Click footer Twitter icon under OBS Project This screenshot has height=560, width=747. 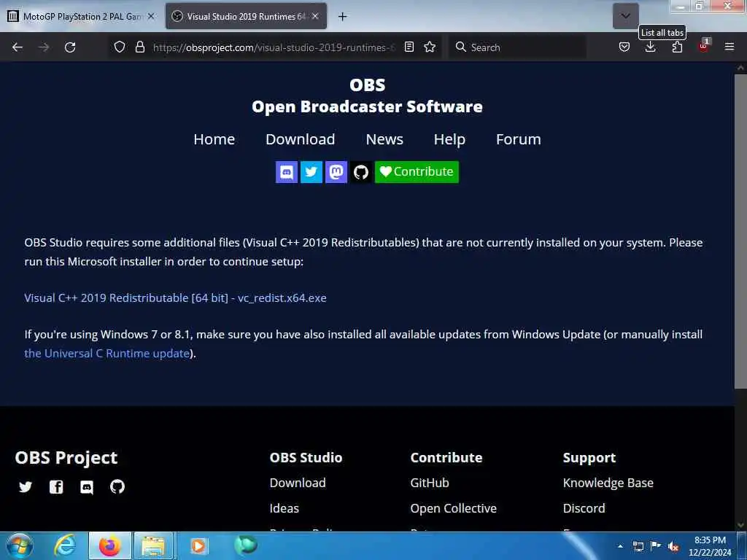click(26, 486)
